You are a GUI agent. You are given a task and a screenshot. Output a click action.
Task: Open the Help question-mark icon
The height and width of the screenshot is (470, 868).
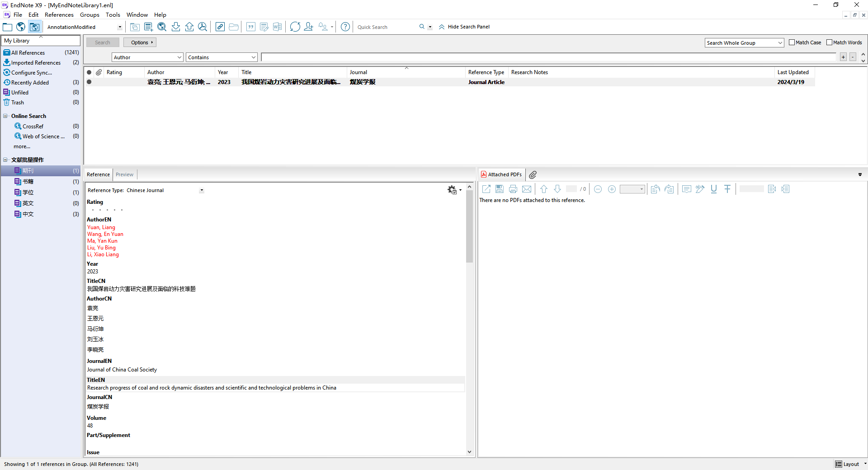(x=345, y=27)
